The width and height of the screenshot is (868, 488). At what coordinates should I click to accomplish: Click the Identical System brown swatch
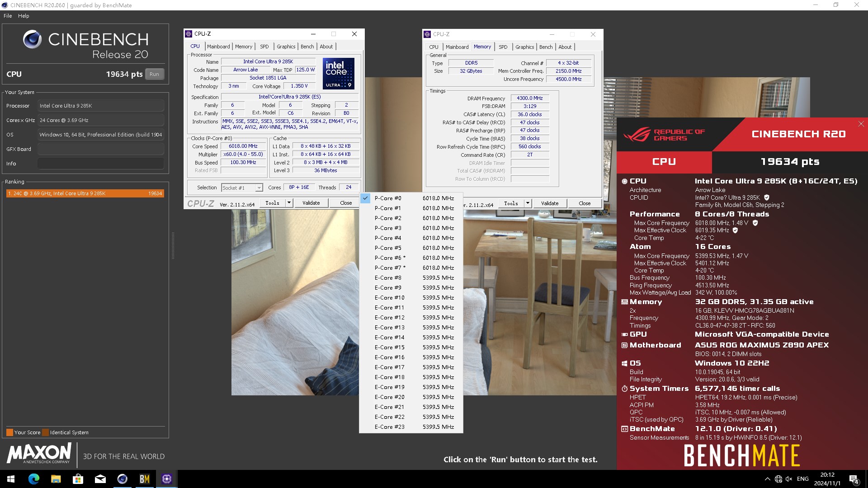pyautogui.click(x=45, y=432)
